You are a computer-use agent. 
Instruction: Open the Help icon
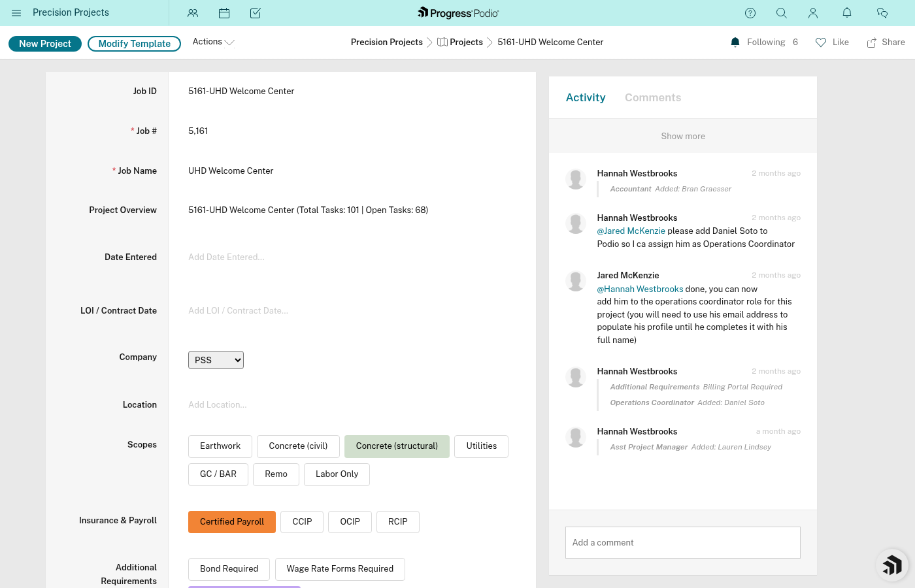(x=750, y=12)
